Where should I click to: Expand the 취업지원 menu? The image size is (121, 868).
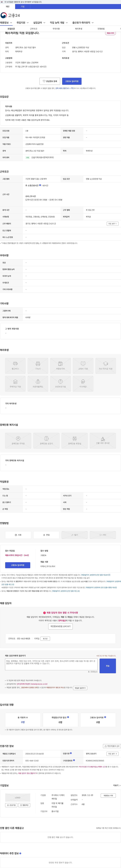(23, 23)
